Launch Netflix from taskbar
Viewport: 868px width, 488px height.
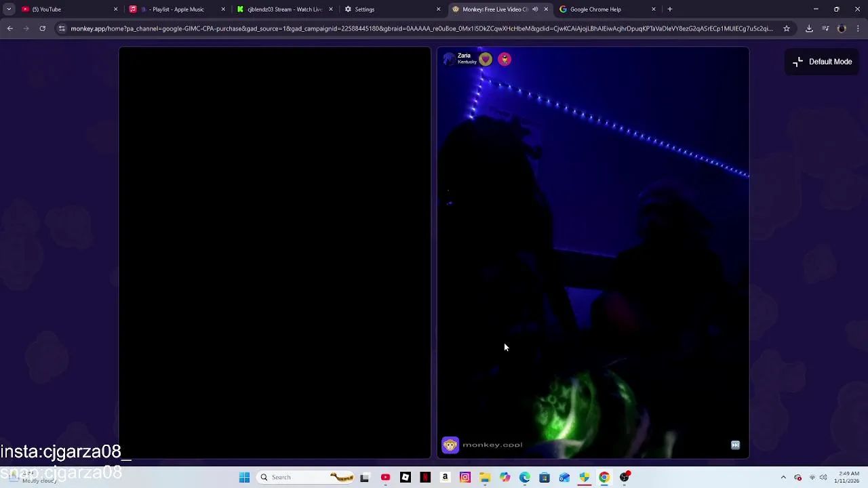click(425, 477)
